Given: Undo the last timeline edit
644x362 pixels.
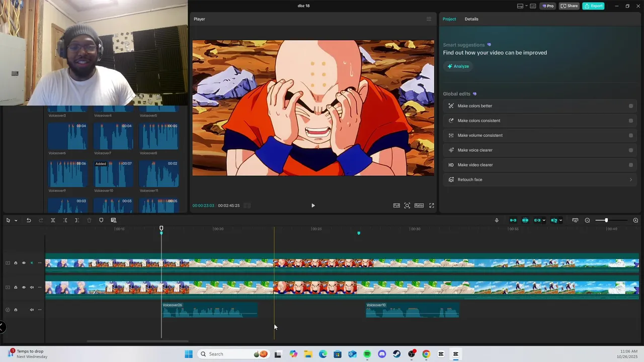Looking at the screenshot, I should tap(29, 220).
